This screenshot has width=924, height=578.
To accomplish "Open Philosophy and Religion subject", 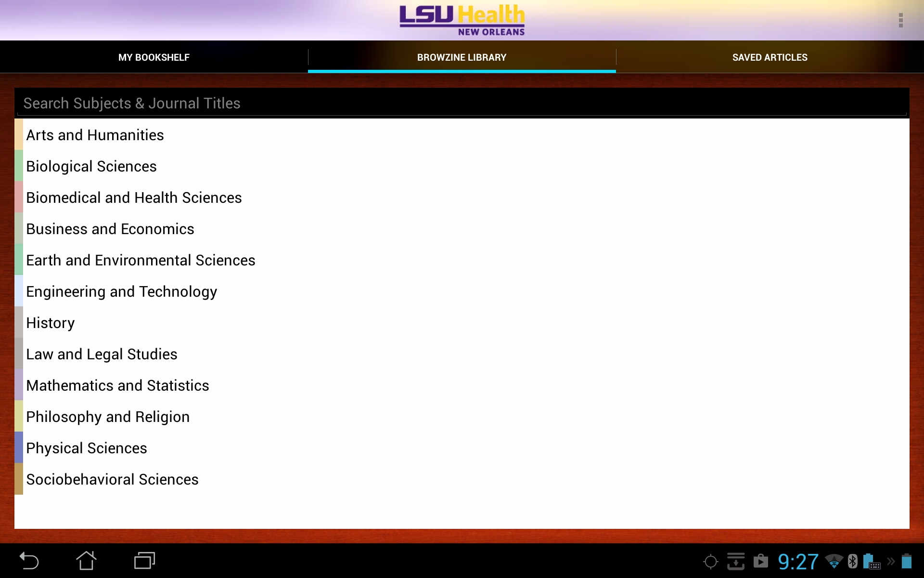I will point(462,416).
